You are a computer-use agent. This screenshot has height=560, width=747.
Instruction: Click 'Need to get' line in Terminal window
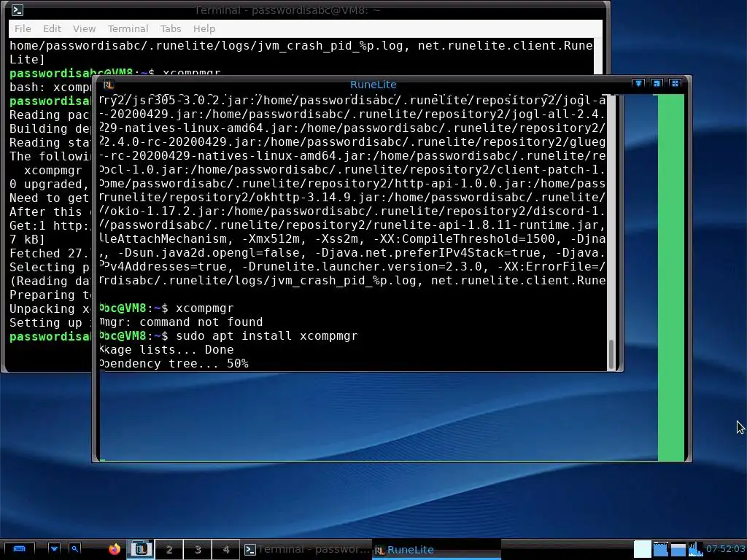(49, 198)
